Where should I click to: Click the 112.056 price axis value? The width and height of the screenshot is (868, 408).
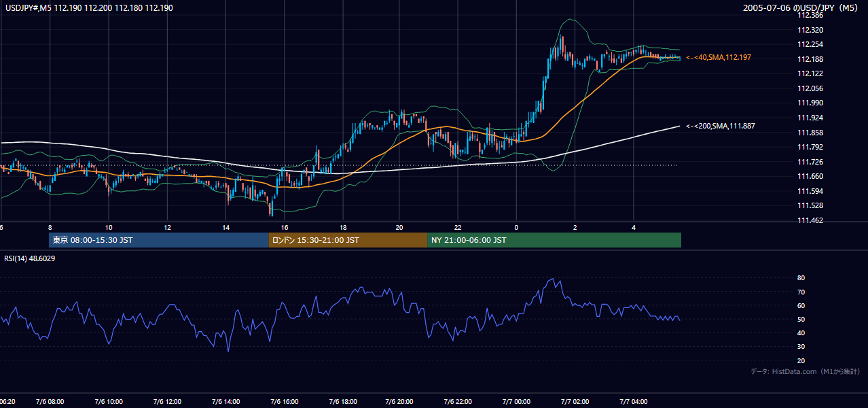coord(811,88)
